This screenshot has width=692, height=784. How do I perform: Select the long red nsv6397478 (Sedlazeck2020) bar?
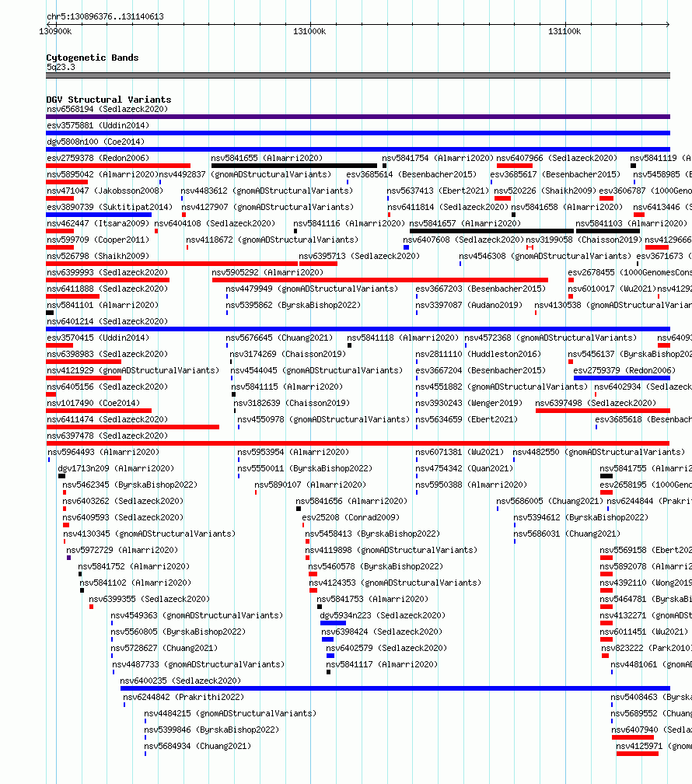[358, 443]
